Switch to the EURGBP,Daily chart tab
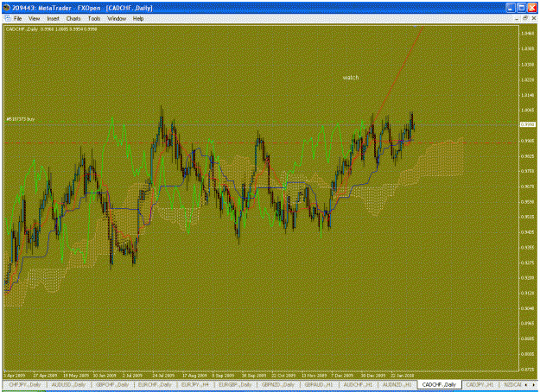Screen dimensions: 540x392 (x=235, y=384)
